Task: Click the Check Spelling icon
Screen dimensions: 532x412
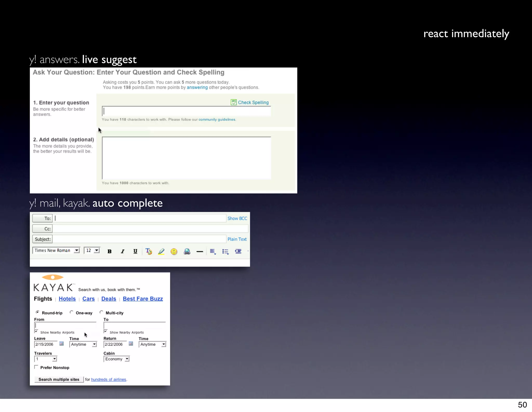Action: click(234, 102)
